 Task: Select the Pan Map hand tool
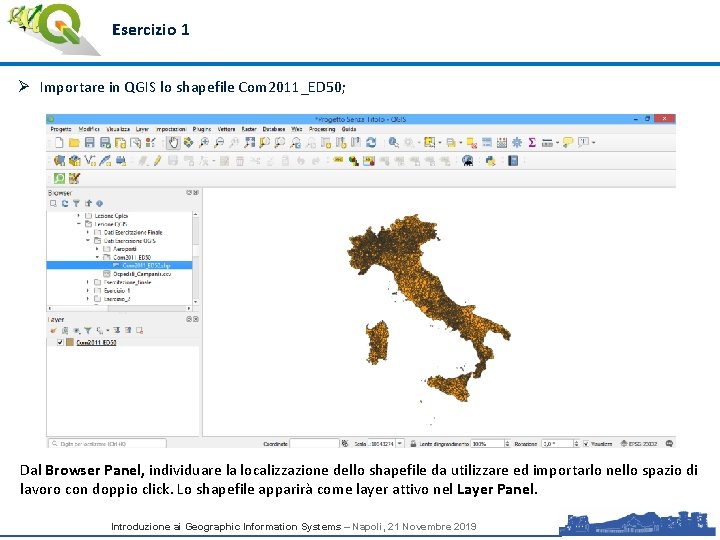click(173, 143)
